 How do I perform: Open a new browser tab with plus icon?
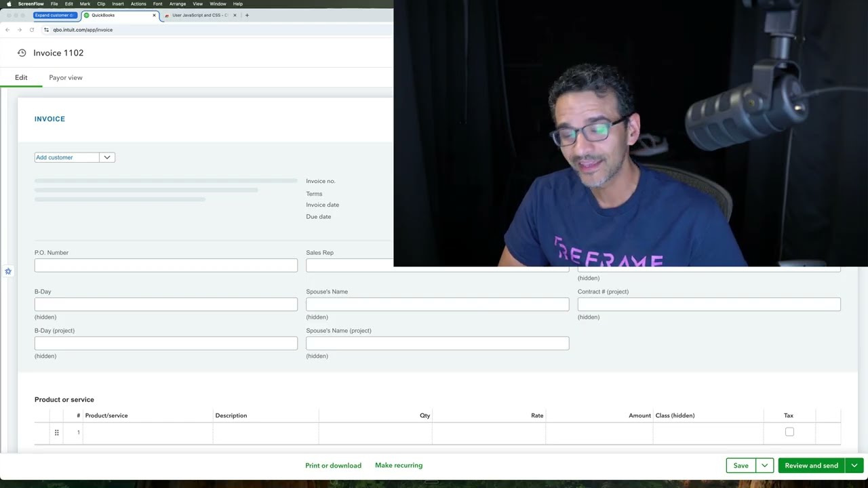pyautogui.click(x=247, y=15)
